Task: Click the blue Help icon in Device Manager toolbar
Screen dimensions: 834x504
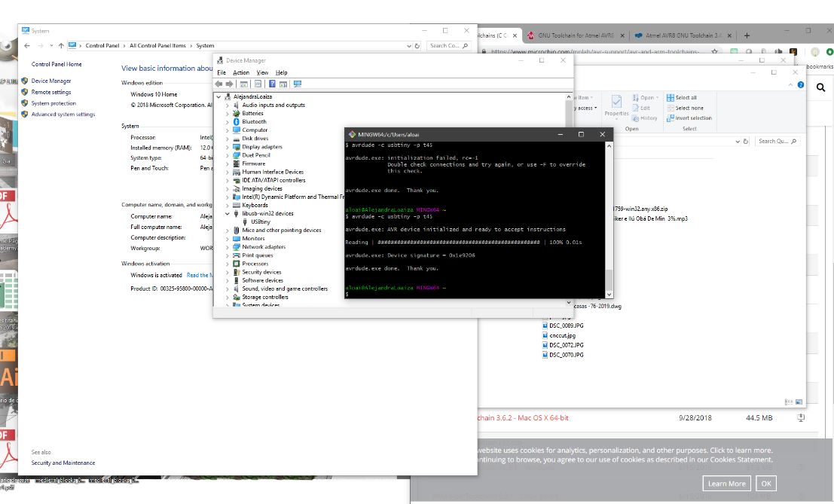Action: click(x=272, y=84)
